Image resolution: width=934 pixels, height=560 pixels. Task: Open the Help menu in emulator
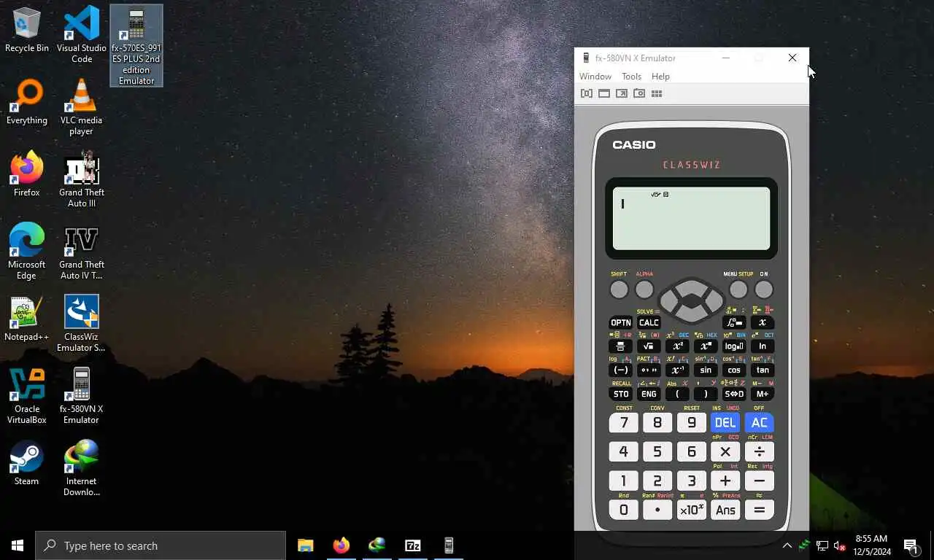pyautogui.click(x=660, y=77)
